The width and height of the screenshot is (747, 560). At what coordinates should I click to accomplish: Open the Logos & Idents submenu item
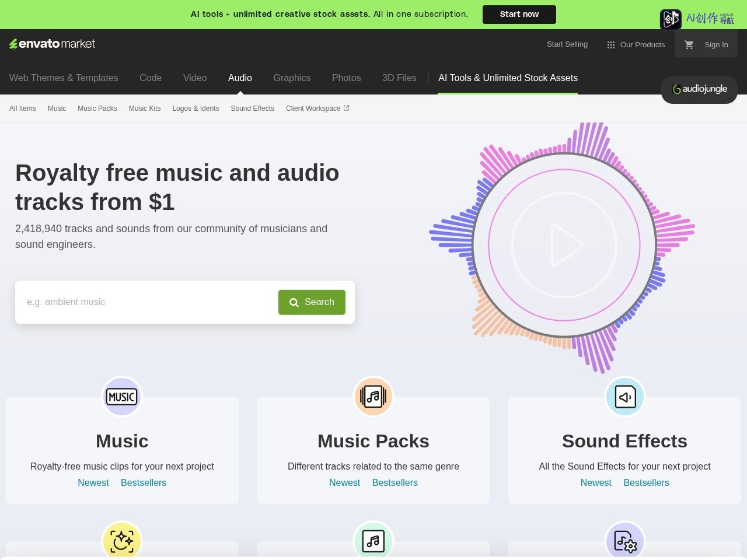tap(196, 108)
